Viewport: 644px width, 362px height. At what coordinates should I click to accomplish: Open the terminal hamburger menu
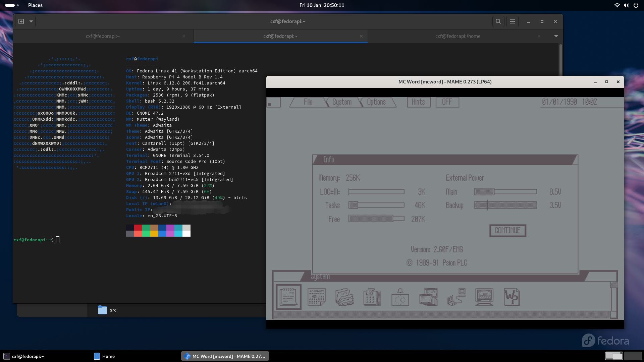tap(512, 21)
